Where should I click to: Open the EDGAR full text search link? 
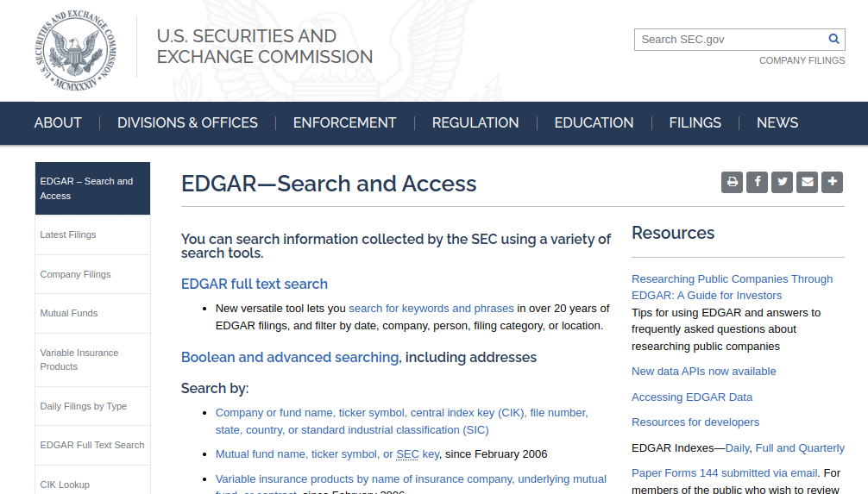(255, 284)
